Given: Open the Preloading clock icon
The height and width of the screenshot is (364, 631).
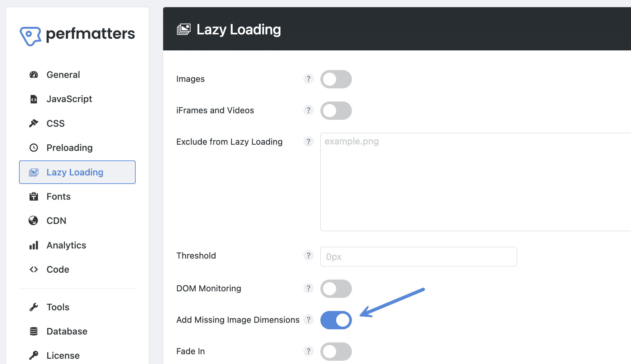Looking at the screenshot, I should 33,148.
